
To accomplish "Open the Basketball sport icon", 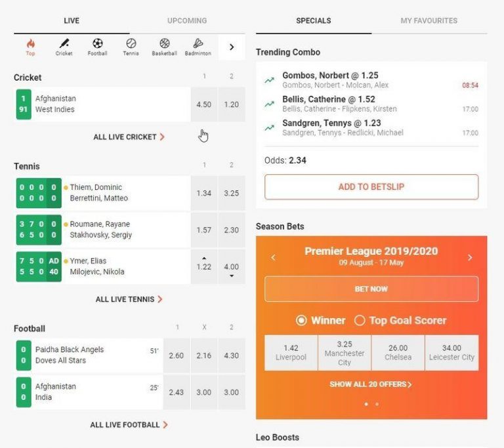I will click(164, 45).
